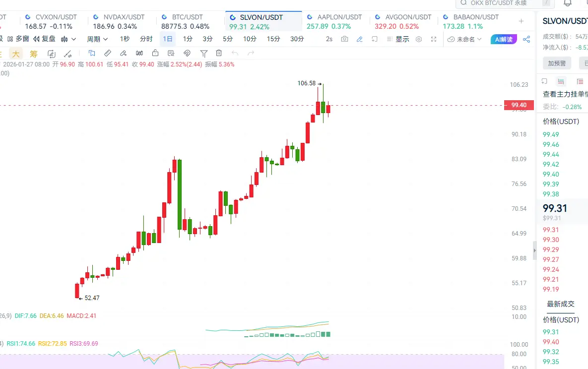The image size is (588, 369).
Task: Toggle the drawing lock icon
Action: point(155,53)
